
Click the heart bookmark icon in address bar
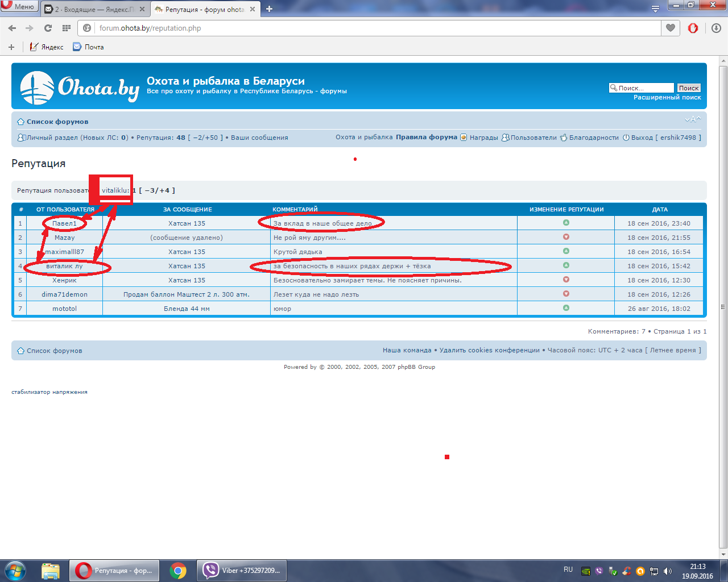click(671, 28)
